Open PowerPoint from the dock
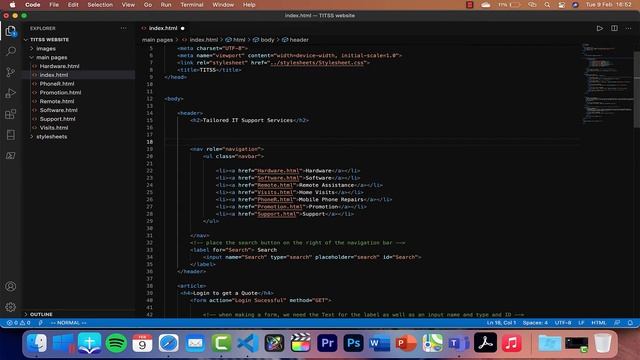Screen dimensions: 640x360 coord(406,343)
